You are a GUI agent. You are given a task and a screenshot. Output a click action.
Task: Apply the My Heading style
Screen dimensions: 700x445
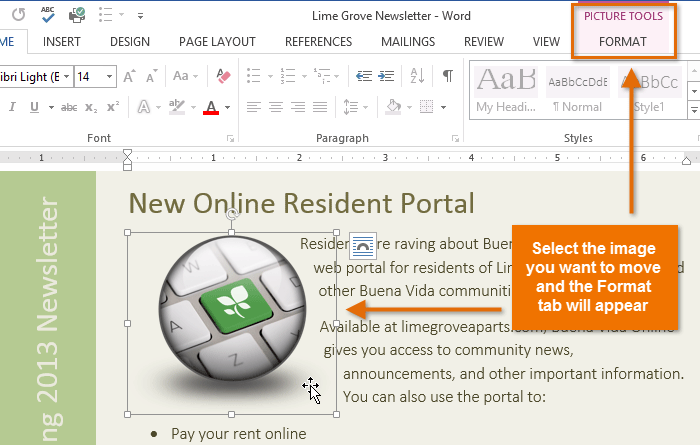point(506,89)
